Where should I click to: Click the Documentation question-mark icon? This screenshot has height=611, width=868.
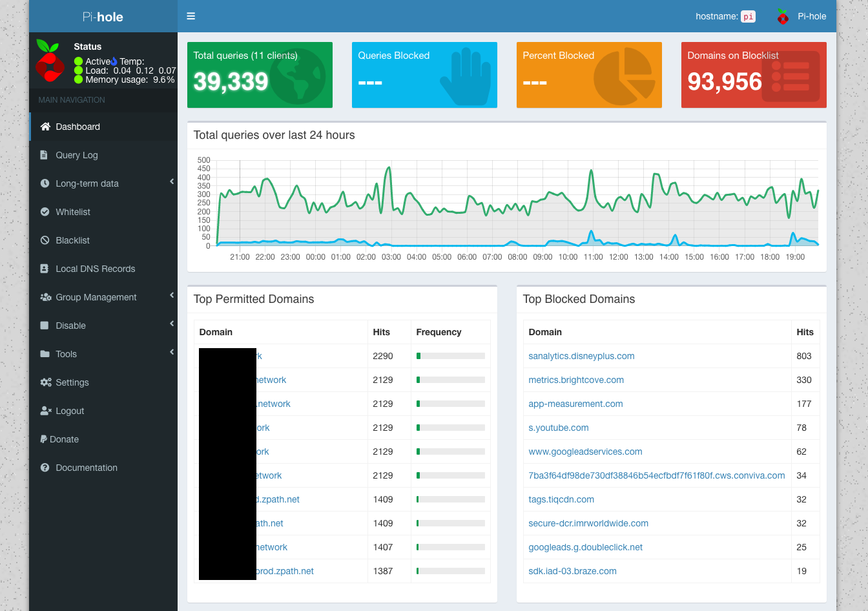pos(45,468)
